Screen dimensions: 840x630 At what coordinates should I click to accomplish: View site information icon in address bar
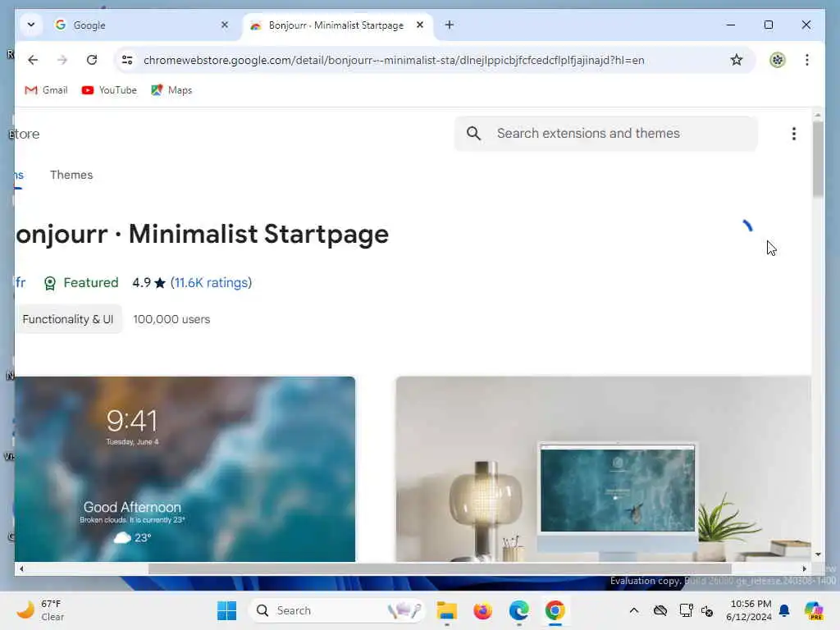pos(127,60)
